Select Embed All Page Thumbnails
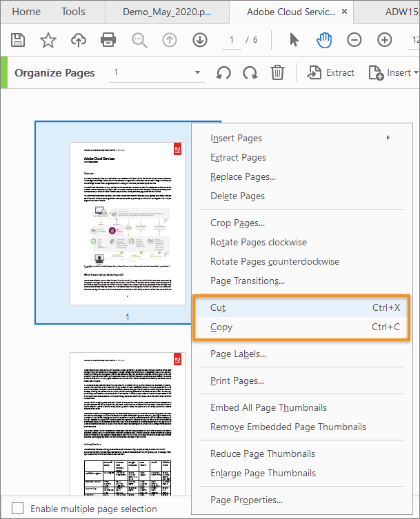Image resolution: width=420 pixels, height=519 pixels. tap(302, 407)
